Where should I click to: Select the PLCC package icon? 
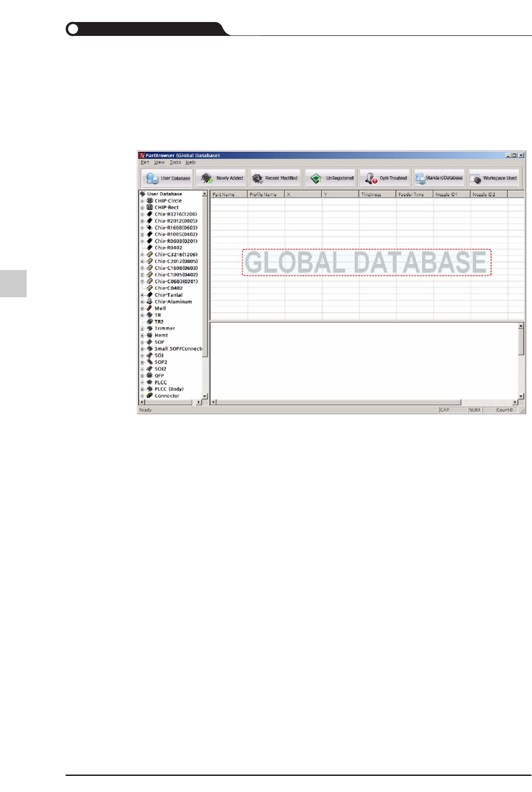point(150,382)
